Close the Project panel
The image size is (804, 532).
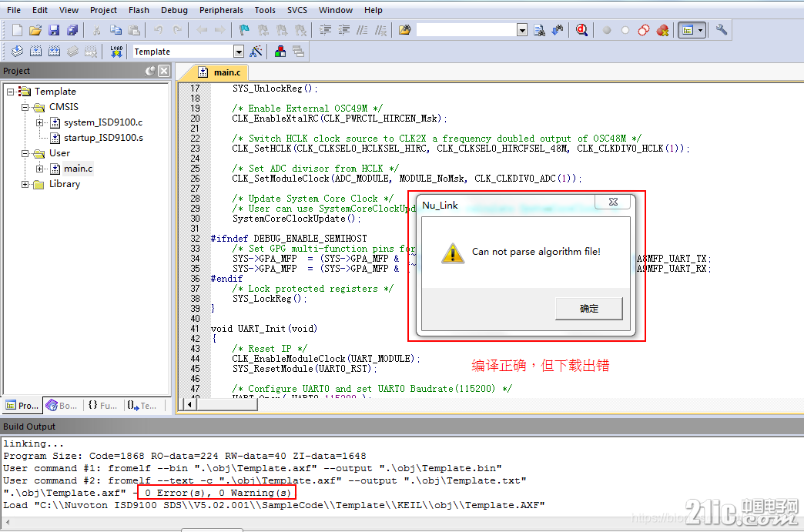pos(163,71)
